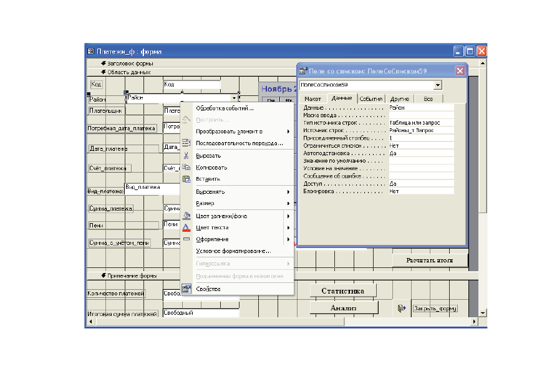The image size is (557, 392).
Task: Click the Маска ввода property field
Action: 421,115
